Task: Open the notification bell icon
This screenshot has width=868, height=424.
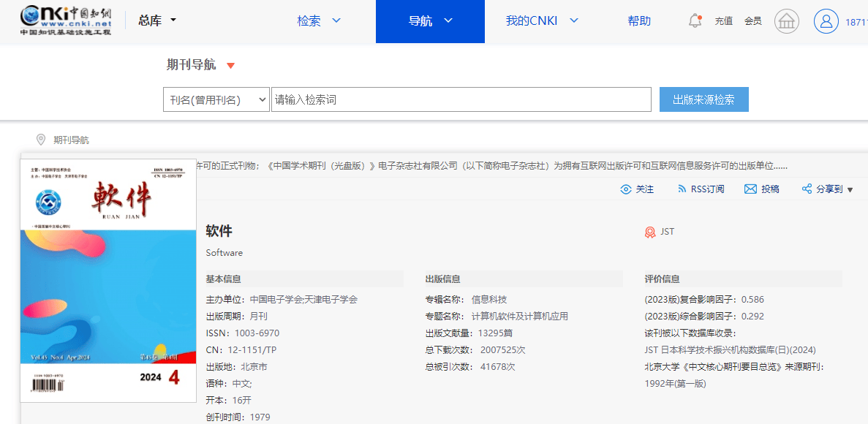Action: [x=695, y=21]
